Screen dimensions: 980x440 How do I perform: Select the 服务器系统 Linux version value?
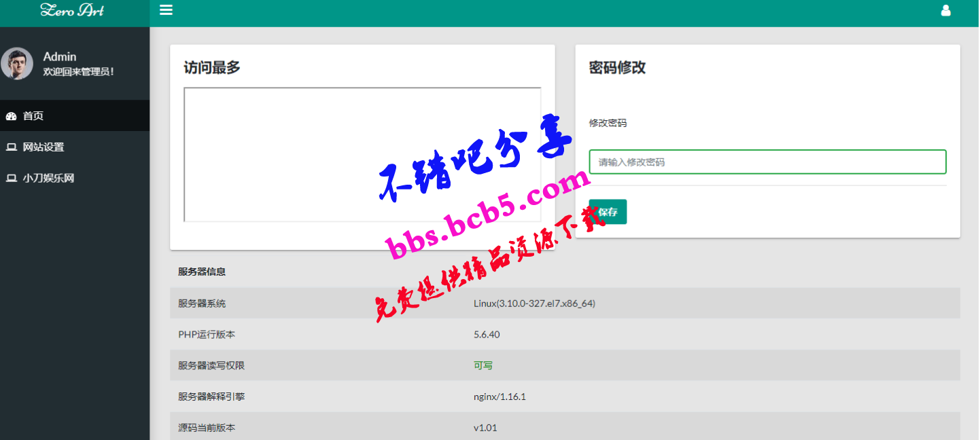pyautogui.click(x=534, y=304)
